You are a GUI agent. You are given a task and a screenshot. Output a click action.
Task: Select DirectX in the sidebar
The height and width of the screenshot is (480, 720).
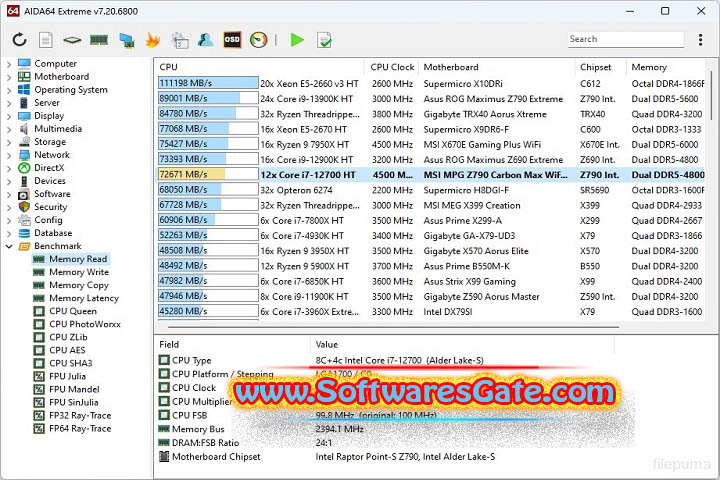coord(49,168)
